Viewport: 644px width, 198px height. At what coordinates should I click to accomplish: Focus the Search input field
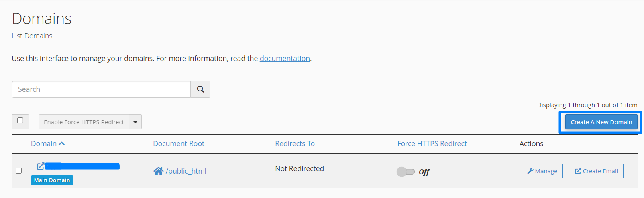click(101, 89)
